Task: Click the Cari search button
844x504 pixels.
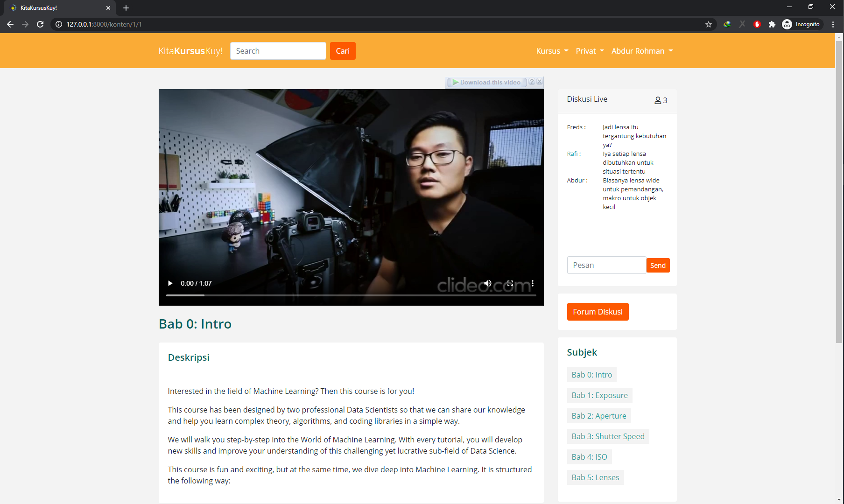Action: pos(343,51)
